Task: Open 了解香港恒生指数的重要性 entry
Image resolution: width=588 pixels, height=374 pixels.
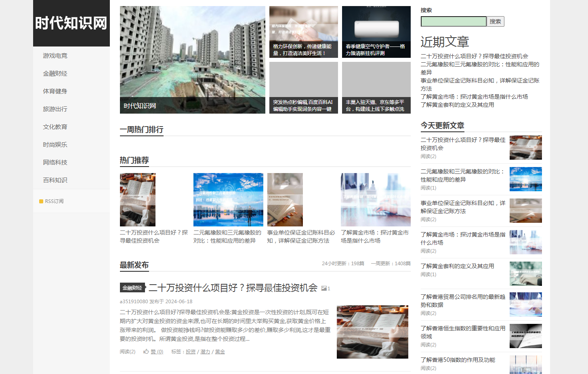Action: click(463, 332)
